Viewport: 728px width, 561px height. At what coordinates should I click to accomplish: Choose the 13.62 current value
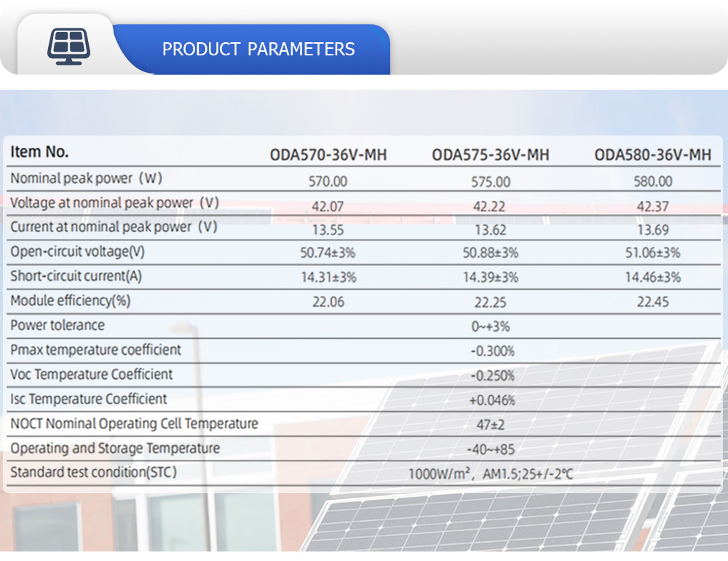coord(490,229)
